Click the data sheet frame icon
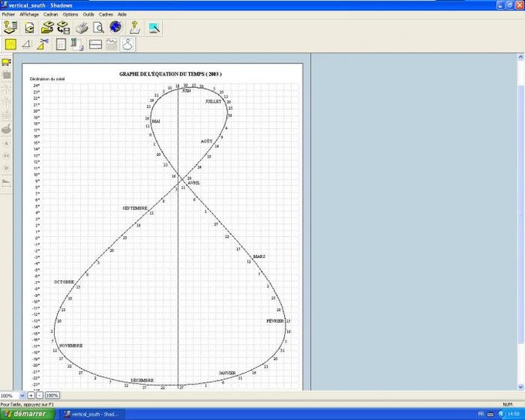The height and width of the screenshot is (420, 525). click(61, 44)
